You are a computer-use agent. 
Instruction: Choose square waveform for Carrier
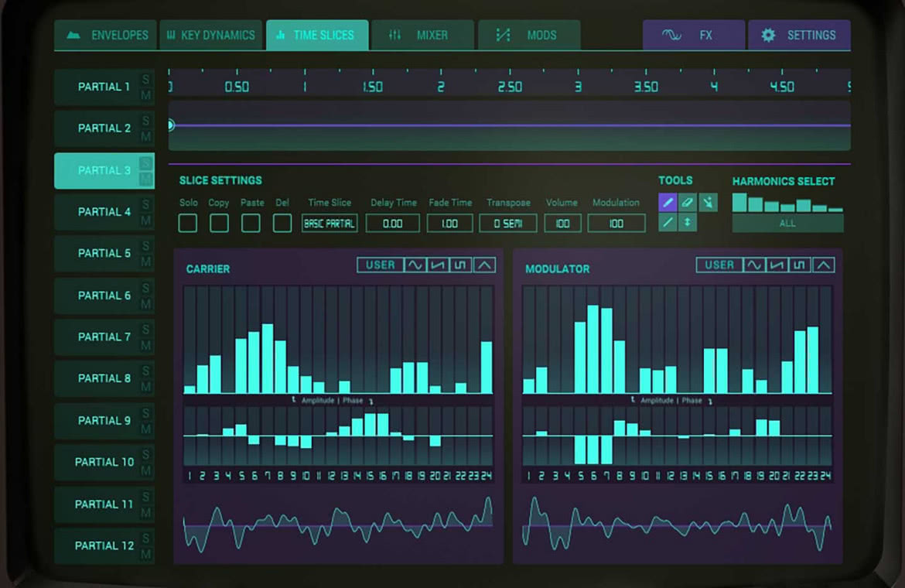pos(460,265)
